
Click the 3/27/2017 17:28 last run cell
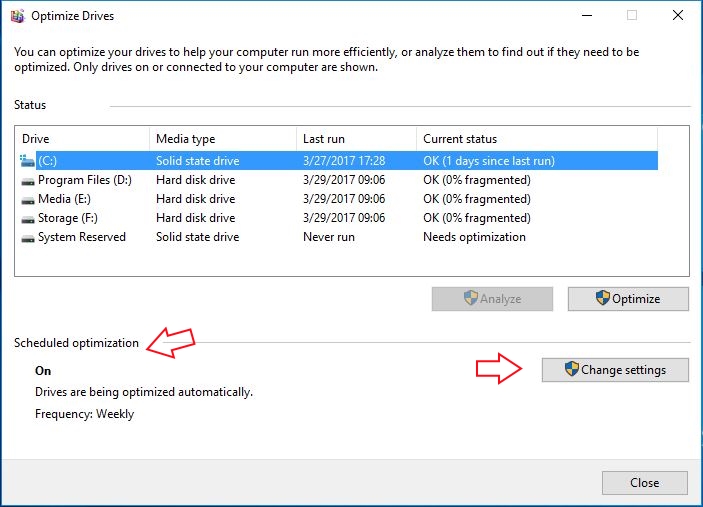[x=344, y=161]
